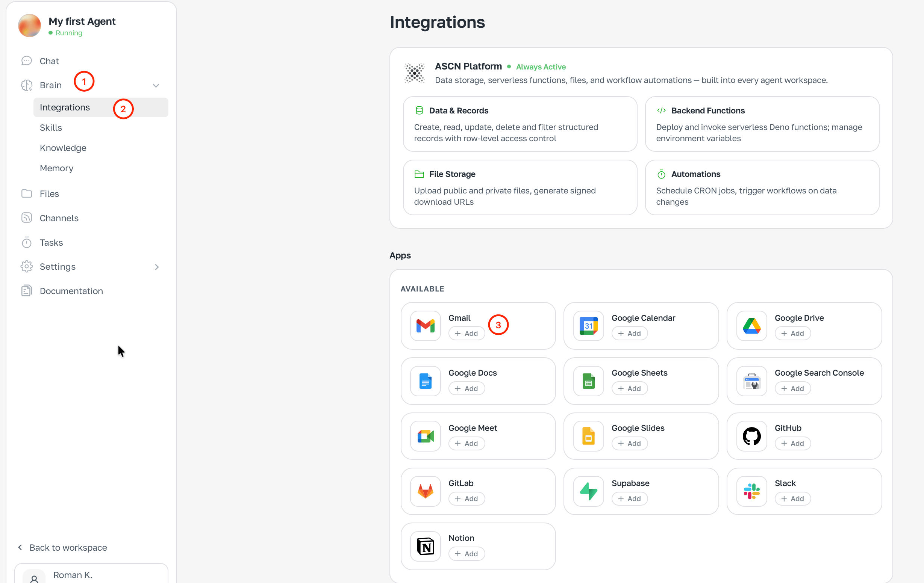The width and height of the screenshot is (924, 583).
Task: Click the Channels feed icon
Action: [x=26, y=218]
